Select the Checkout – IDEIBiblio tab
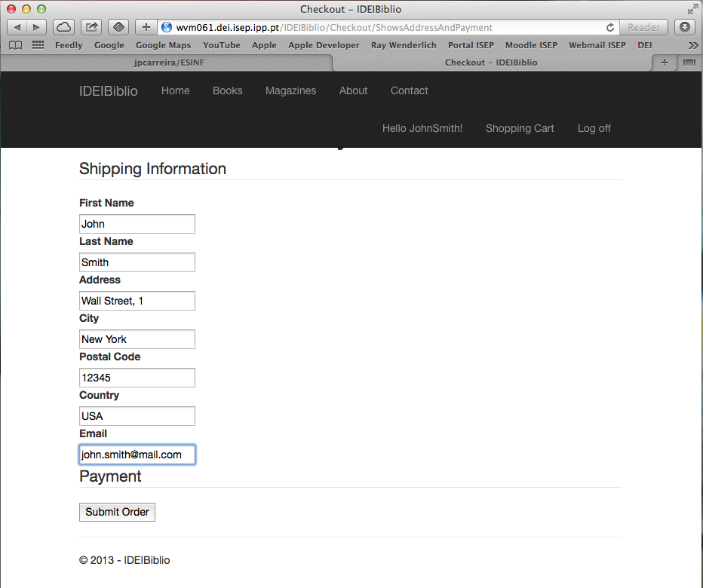 pos(491,63)
